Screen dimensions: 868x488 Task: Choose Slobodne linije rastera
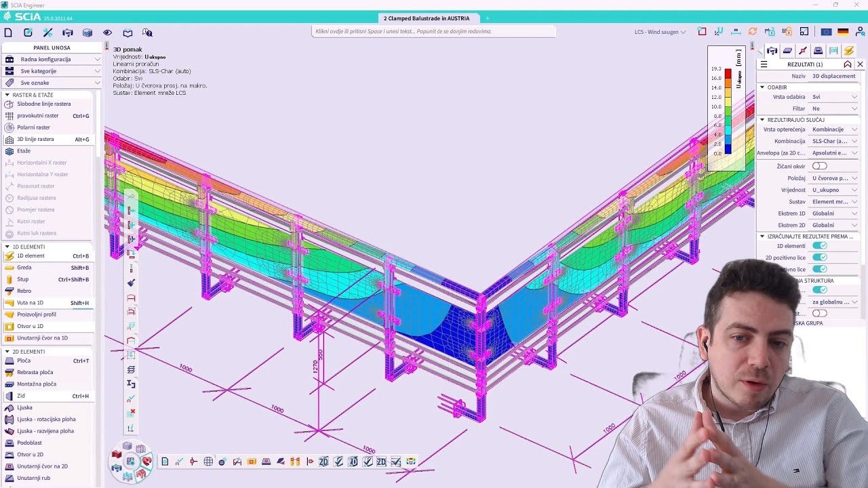click(x=47, y=104)
